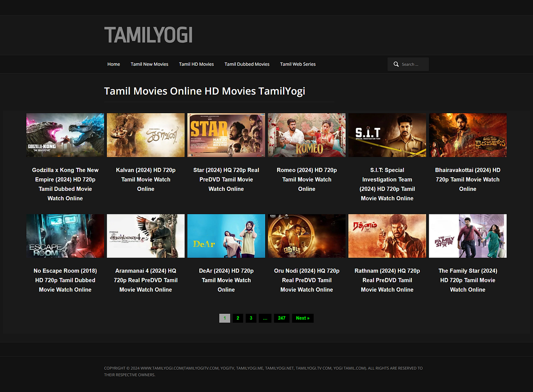The width and height of the screenshot is (533, 392).
Task: Click the search input box
Action: point(412,64)
